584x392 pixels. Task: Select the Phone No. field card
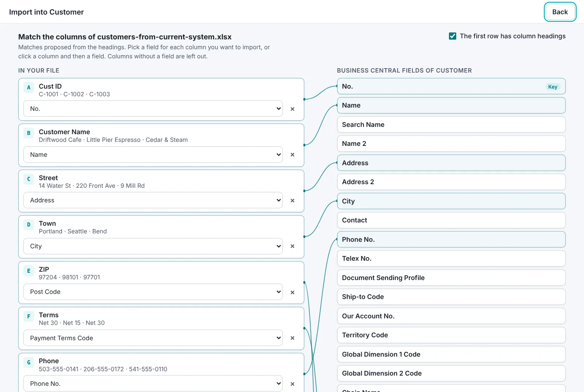tap(451, 240)
